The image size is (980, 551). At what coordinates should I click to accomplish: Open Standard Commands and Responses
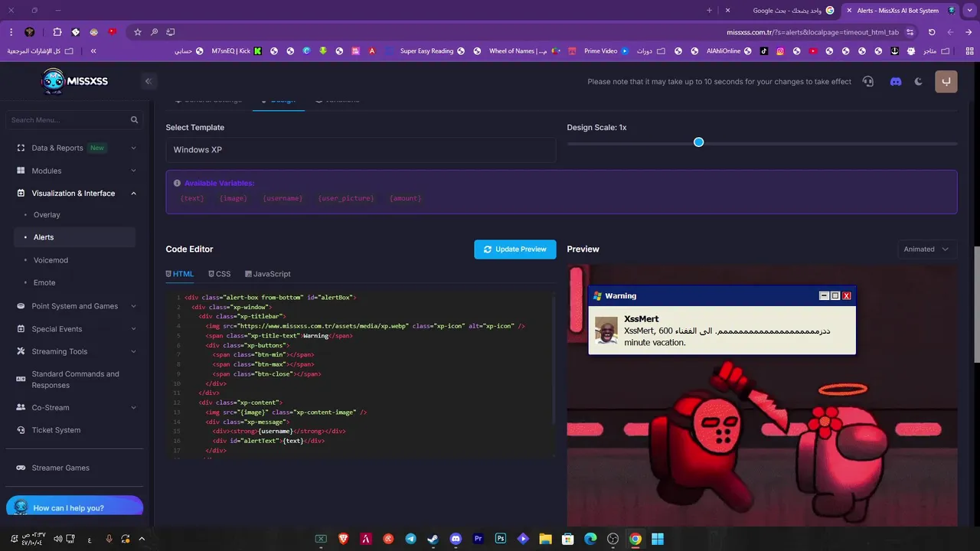(75, 380)
